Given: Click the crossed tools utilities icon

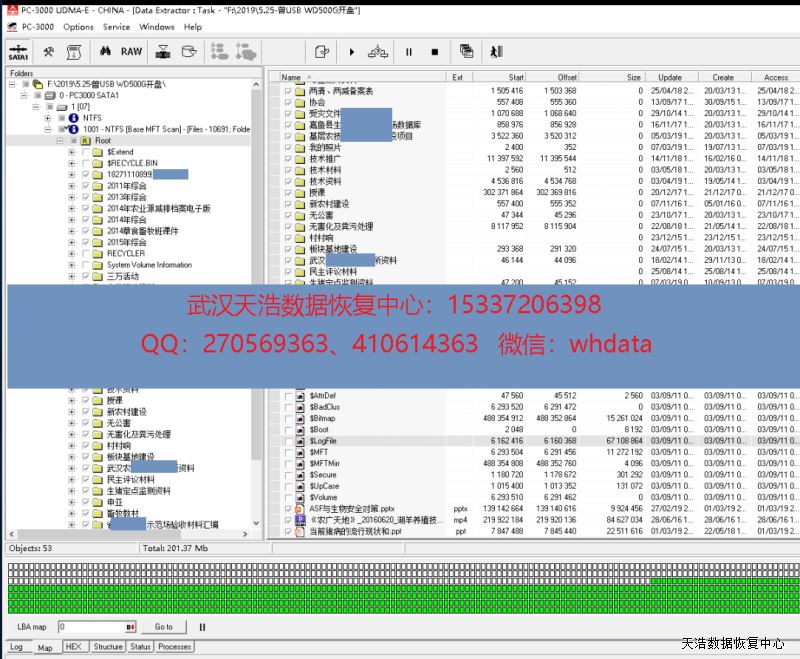Looking at the screenshot, I should point(48,51).
